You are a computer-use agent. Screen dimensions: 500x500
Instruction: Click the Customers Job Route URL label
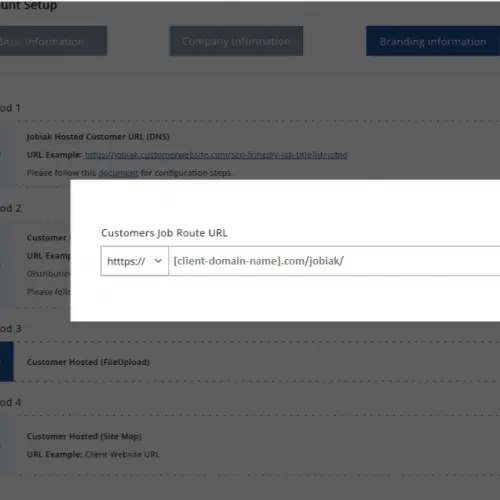click(x=164, y=233)
